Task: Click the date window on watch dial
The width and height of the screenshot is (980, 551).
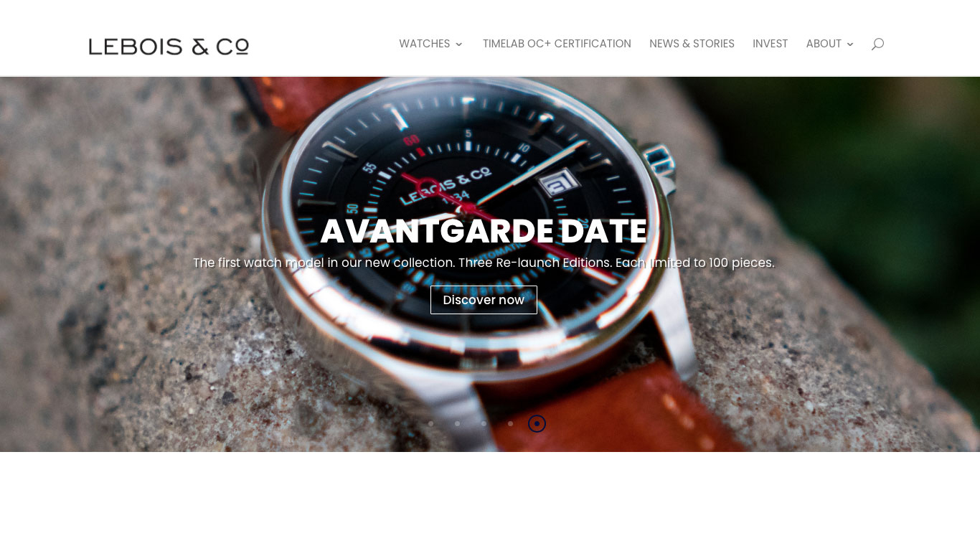Action: pos(558,182)
